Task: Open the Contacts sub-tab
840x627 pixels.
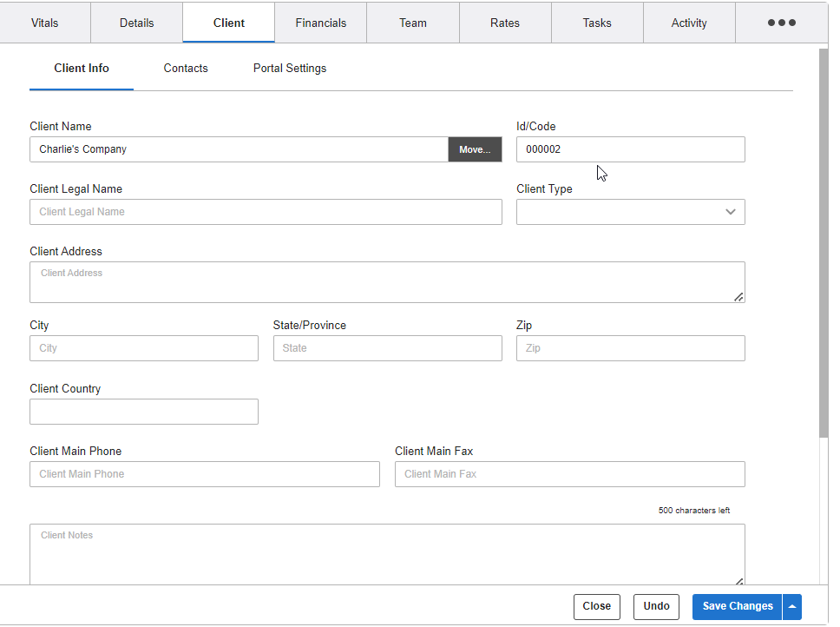Action: 185,68
